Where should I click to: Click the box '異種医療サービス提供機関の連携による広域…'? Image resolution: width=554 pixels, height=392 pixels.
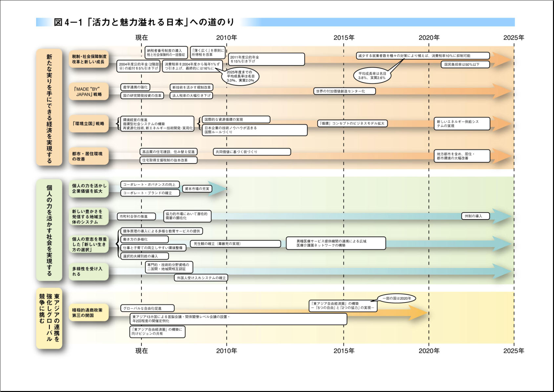336,243
